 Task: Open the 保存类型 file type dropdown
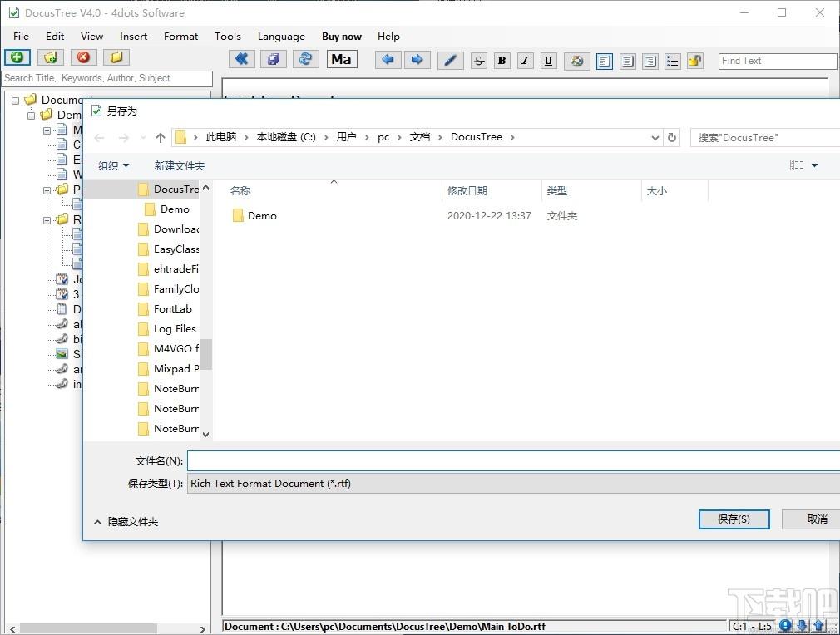click(x=513, y=484)
